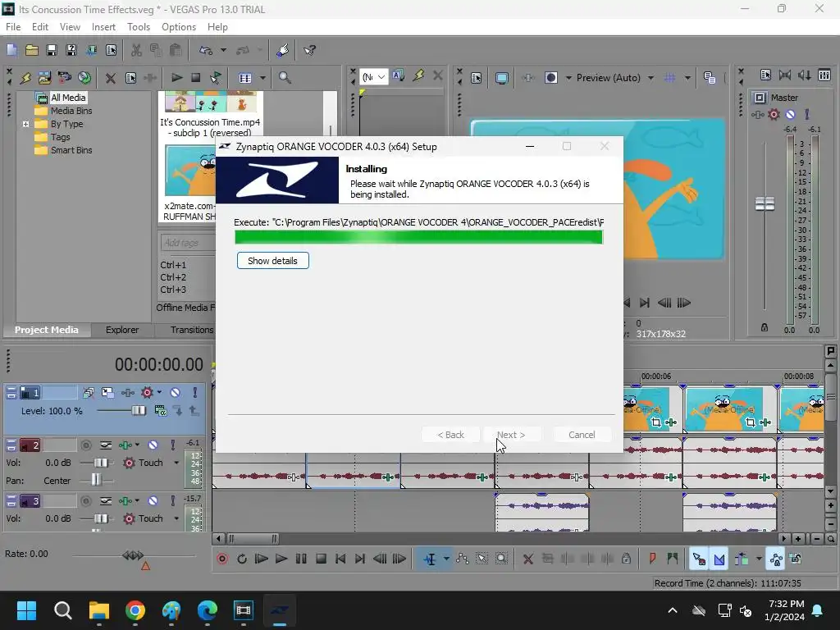Switch to the Transitions tab

tap(192, 330)
